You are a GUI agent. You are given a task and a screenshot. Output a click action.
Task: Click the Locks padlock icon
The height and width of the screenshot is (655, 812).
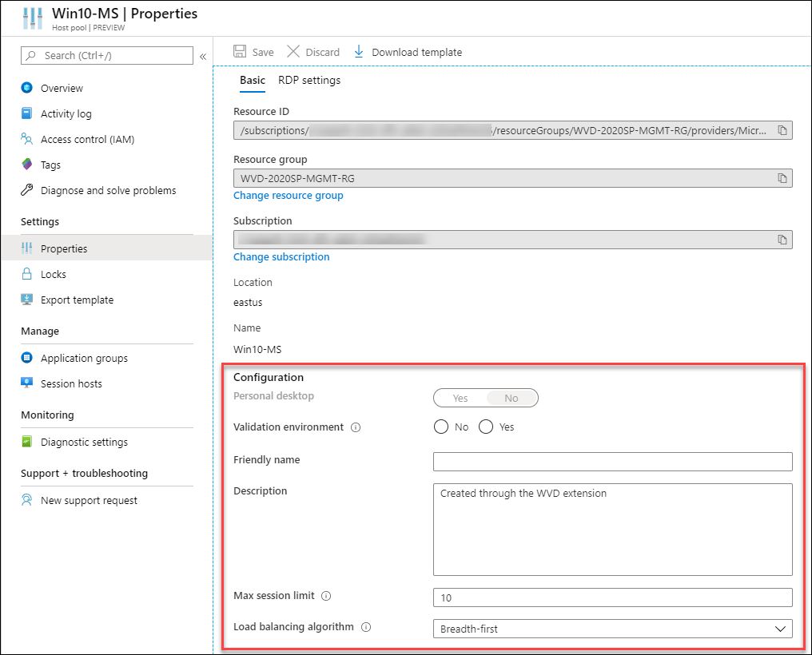coord(27,274)
